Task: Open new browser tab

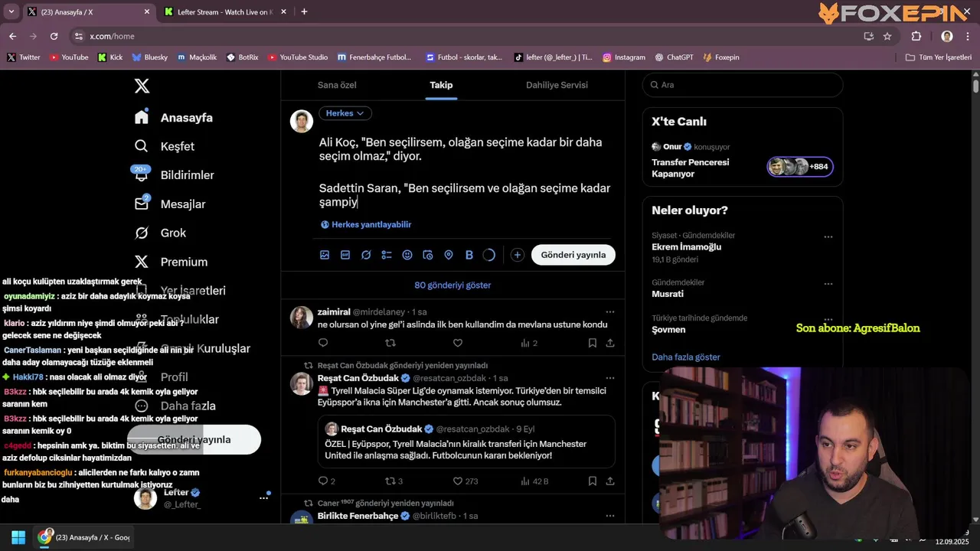Action: 304,11
